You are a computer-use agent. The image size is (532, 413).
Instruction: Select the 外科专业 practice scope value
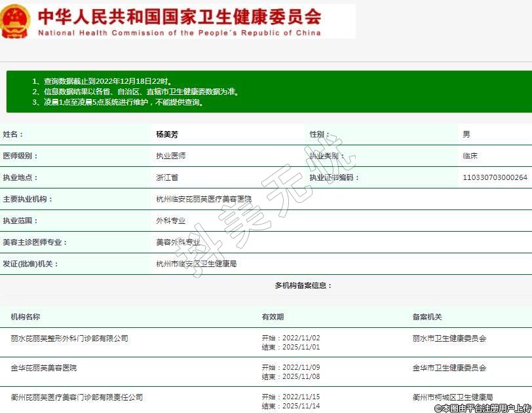point(170,221)
